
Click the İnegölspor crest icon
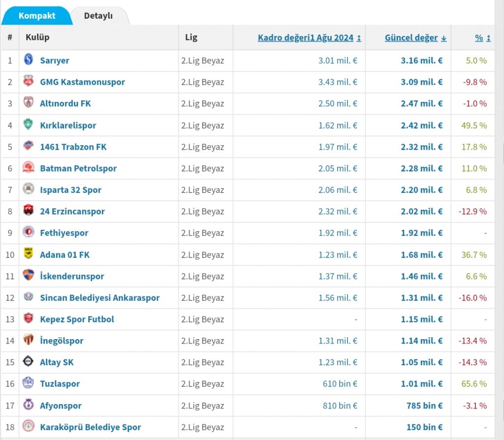[29, 340]
